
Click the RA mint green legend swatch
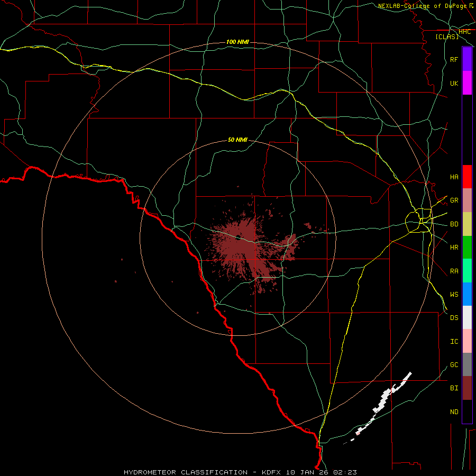point(467,270)
